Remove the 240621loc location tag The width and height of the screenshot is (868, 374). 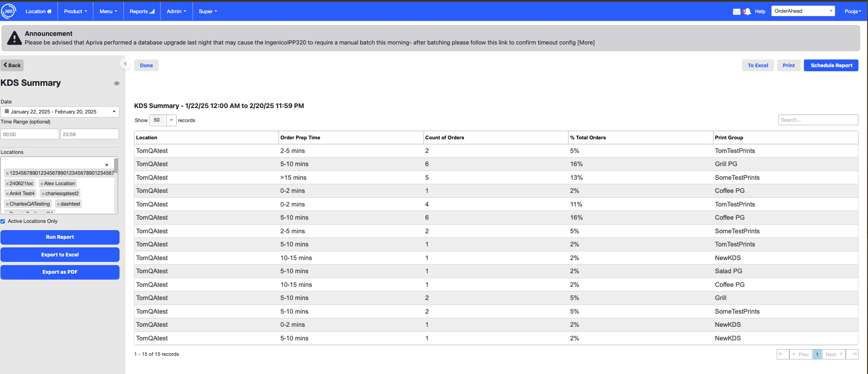(7, 184)
